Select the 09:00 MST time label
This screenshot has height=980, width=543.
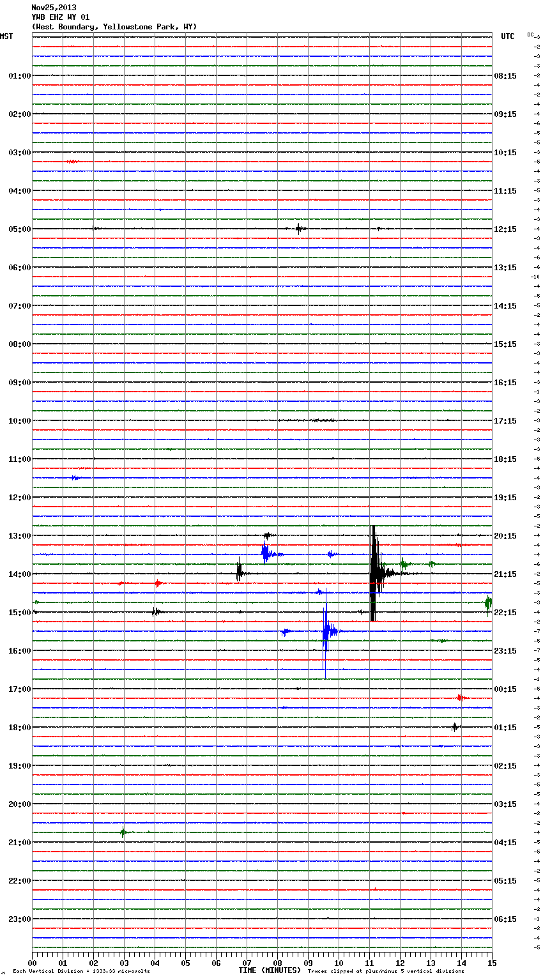[20, 382]
